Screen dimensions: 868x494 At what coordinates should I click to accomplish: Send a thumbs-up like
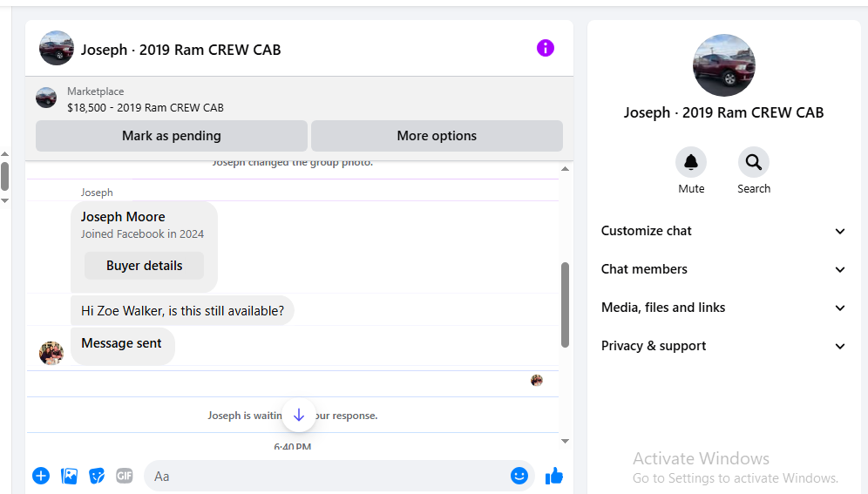point(554,476)
